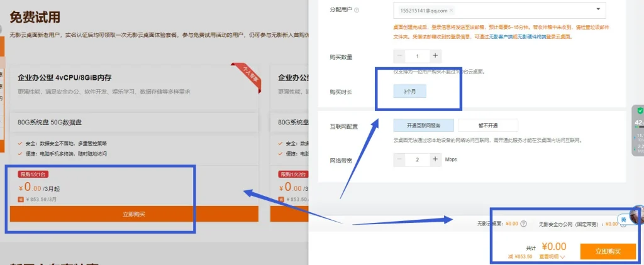Click the help icon next to 分配用户
This screenshot has height=265, width=644.
click(357, 10)
